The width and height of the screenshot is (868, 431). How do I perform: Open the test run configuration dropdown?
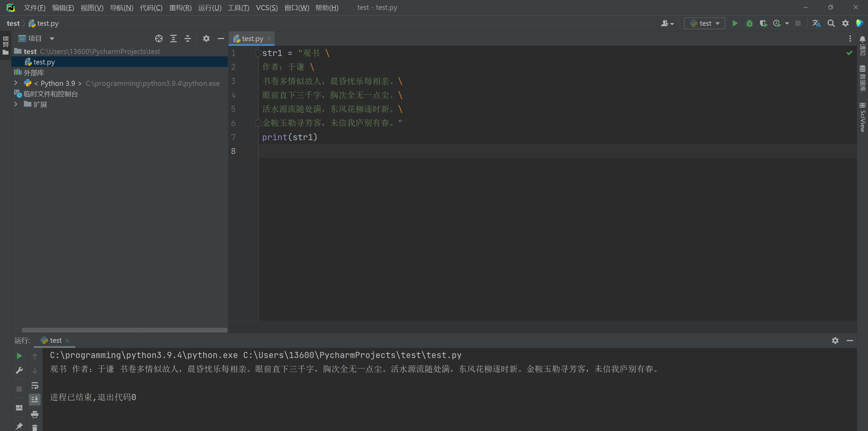[x=705, y=23]
